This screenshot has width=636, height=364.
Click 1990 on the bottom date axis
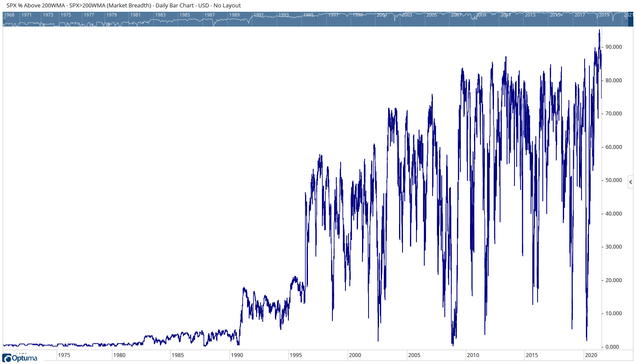tap(237, 355)
